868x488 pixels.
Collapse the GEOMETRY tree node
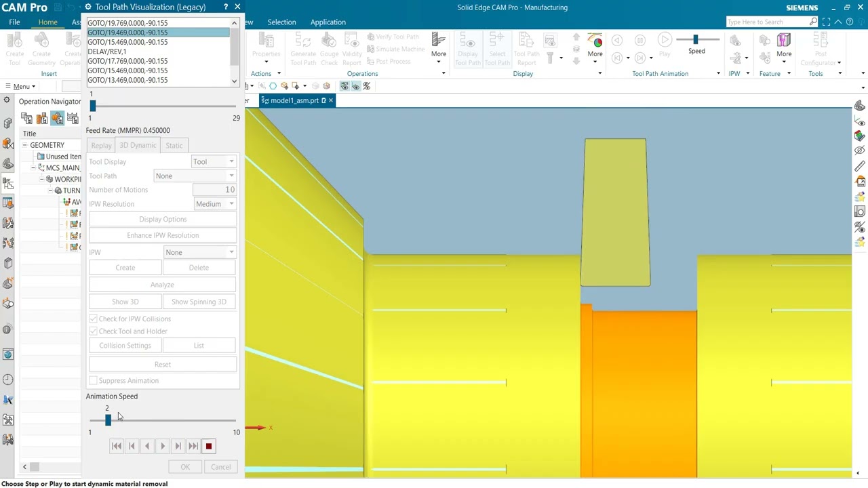24,145
